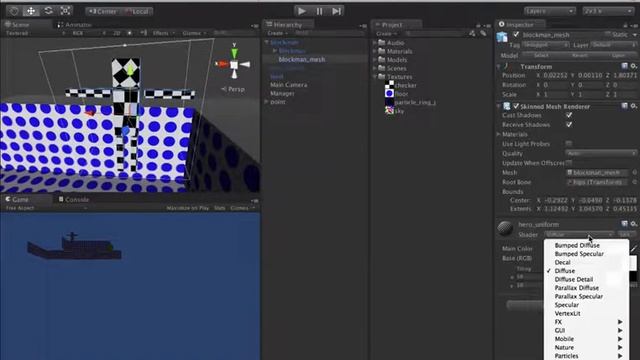
Task: Select the sky texture asset
Action: pos(394,111)
